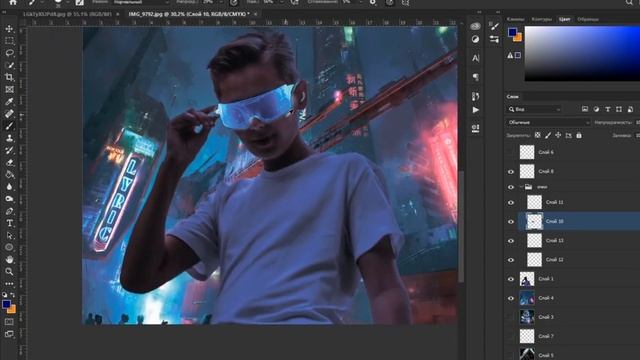Select the Blur drop tool
The height and width of the screenshot is (360, 640).
click(x=9, y=187)
